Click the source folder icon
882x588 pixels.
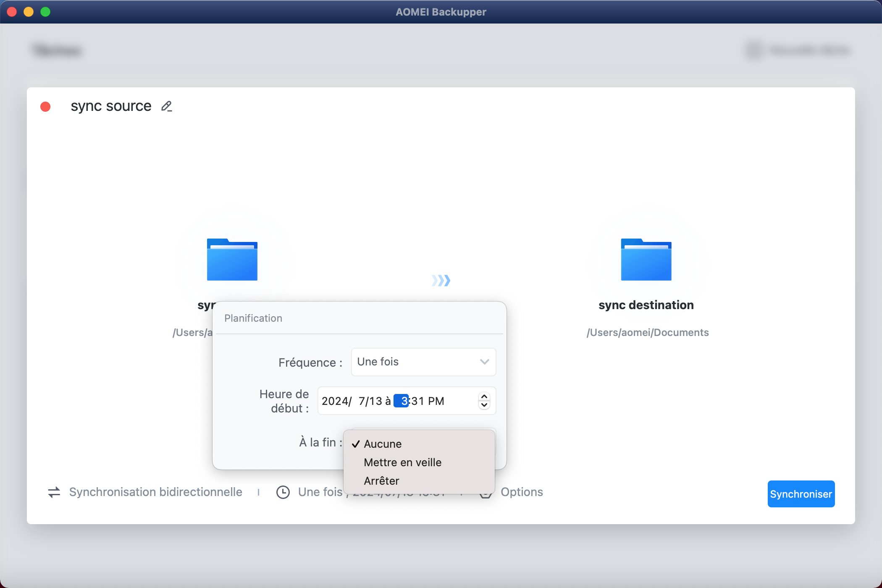coord(232,260)
